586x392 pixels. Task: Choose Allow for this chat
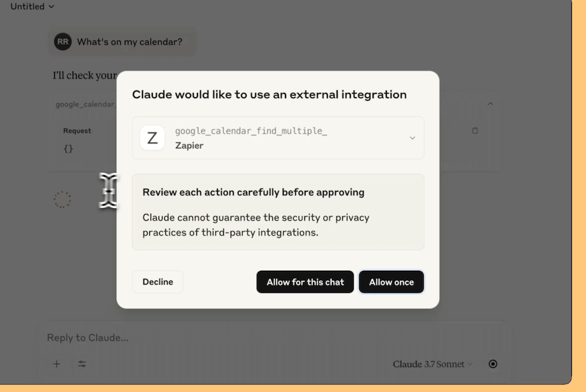[x=305, y=282]
